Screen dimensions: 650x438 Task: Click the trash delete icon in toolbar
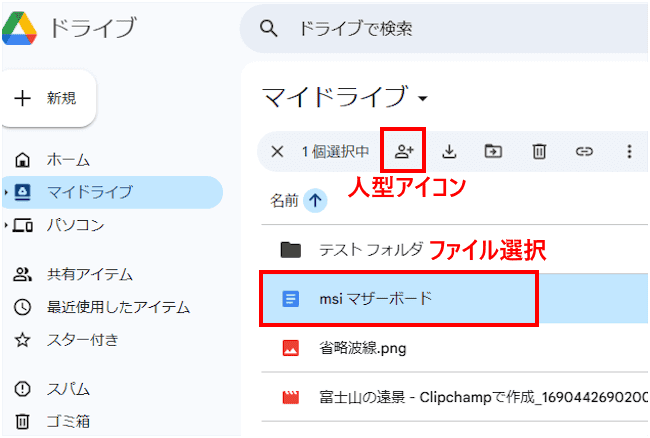539,151
